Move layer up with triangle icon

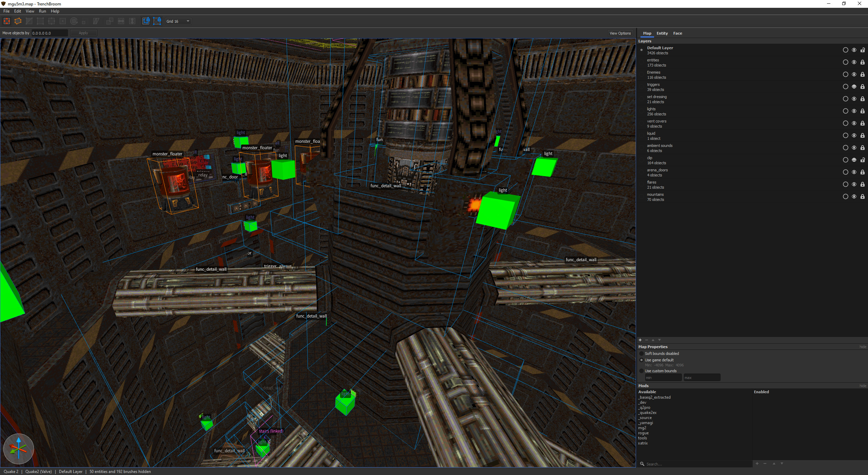click(653, 340)
